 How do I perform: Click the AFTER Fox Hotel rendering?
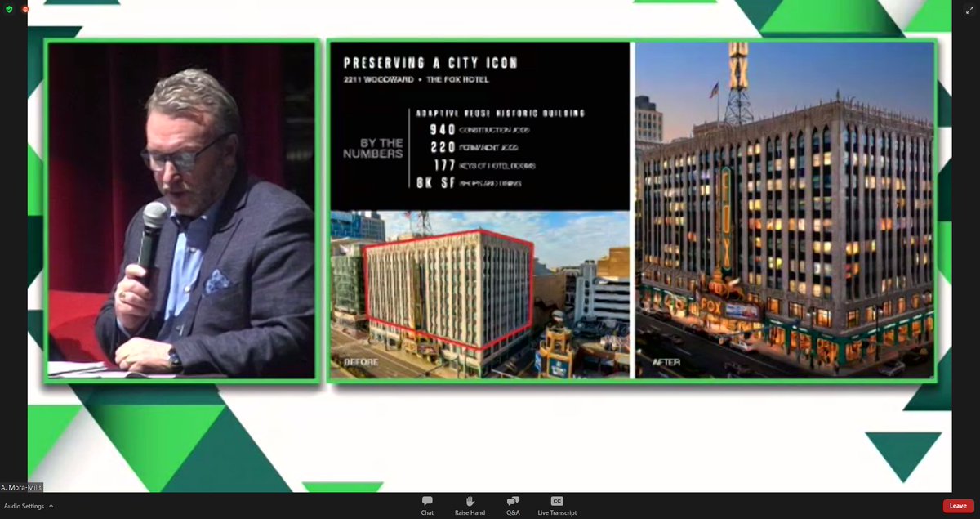(784, 210)
